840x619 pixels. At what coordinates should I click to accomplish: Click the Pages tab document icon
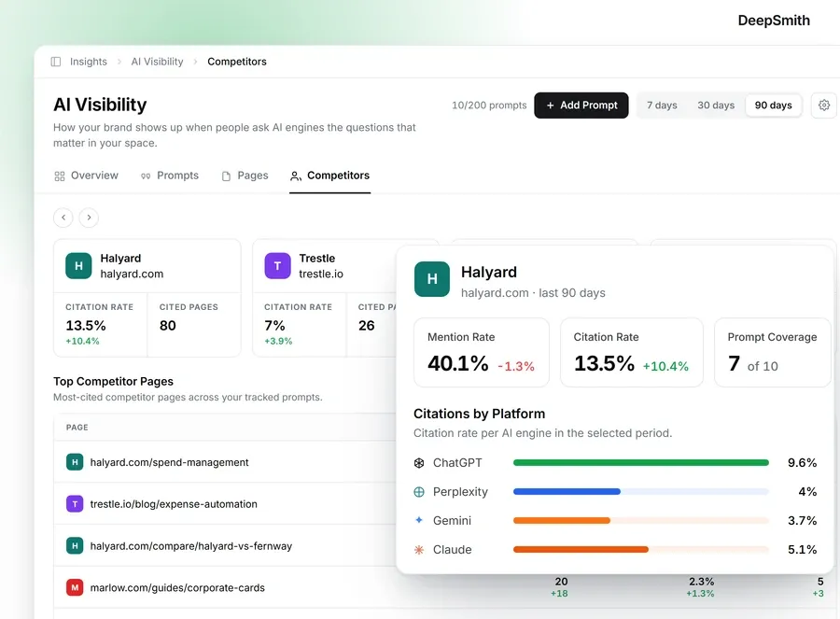(x=226, y=176)
